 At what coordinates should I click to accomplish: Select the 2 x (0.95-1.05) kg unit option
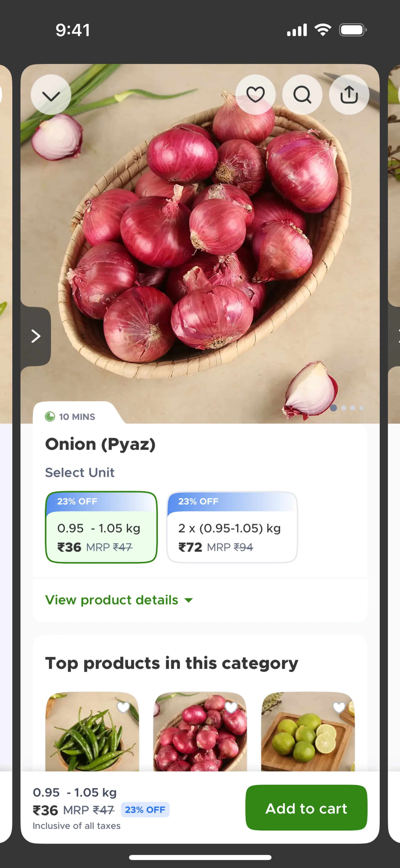232,527
